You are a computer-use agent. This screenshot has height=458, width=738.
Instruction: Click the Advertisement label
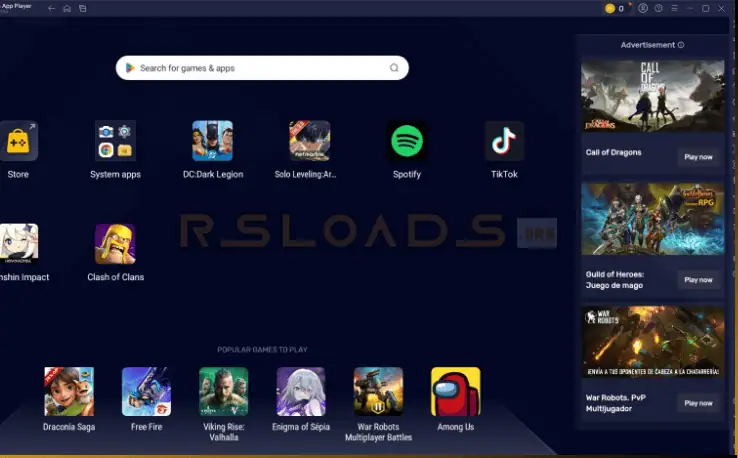point(648,45)
